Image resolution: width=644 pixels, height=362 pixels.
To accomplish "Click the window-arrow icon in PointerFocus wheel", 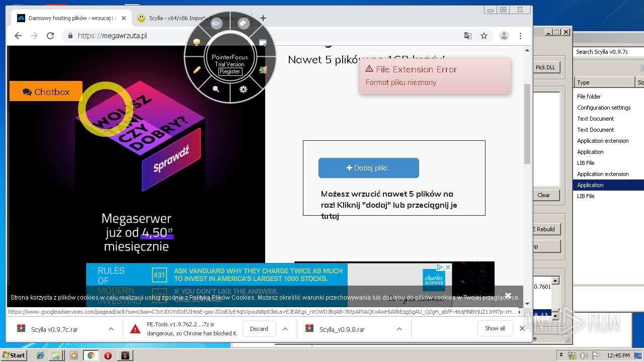I will pyautogui.click(x=263, y=43).
